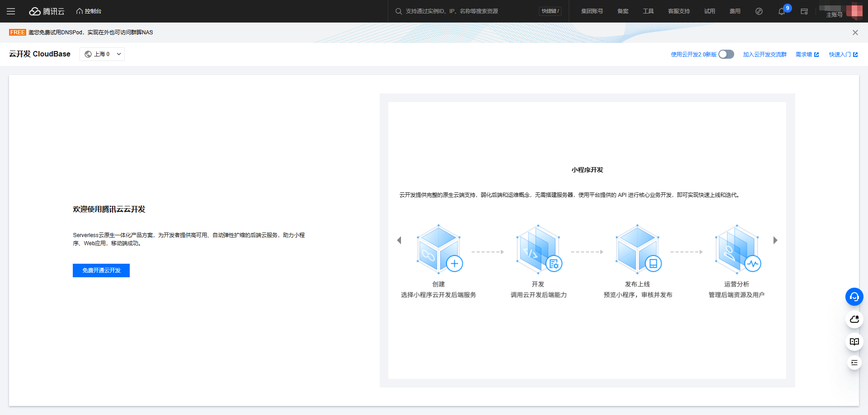Close the DNSPod promotion banner
The height and width of the screenshot is (415, 868).
(x=855, y=33)
